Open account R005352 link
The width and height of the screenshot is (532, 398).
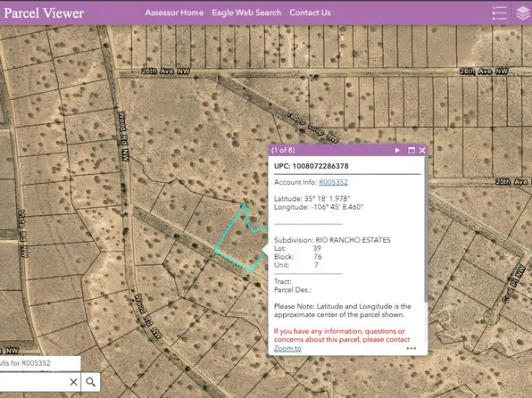(333, 182)
